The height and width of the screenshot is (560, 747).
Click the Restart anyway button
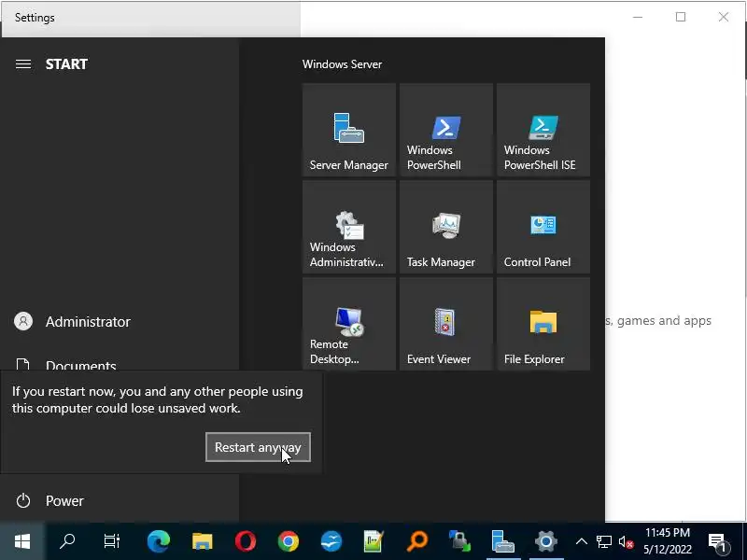[258, 447]
